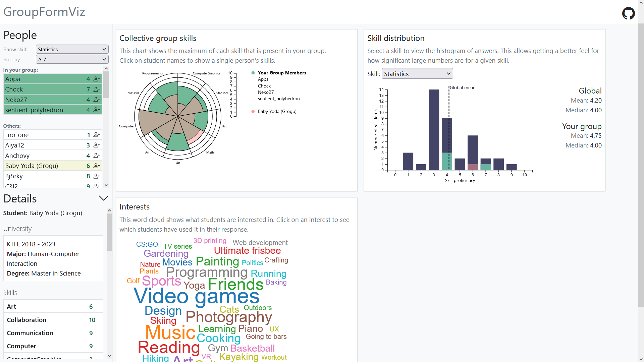644x362 pixels.
Task: Select Aiya12 in Others list
Action: 53,145
